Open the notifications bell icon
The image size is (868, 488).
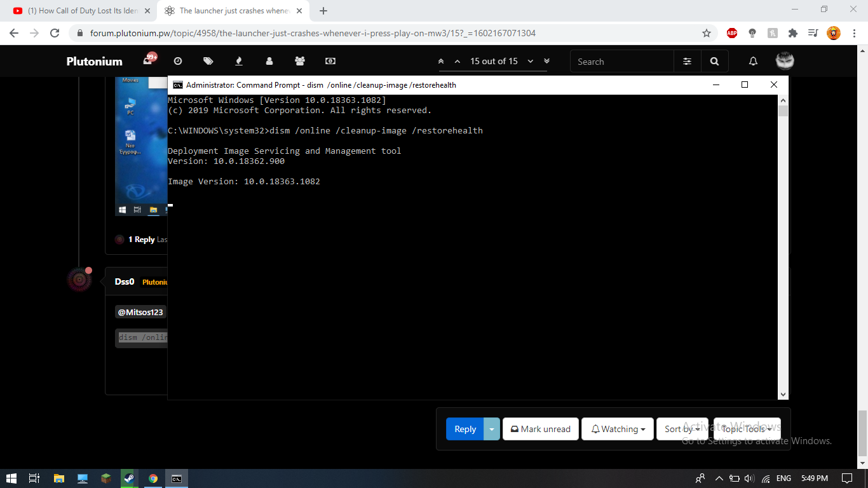pos(753,62)
